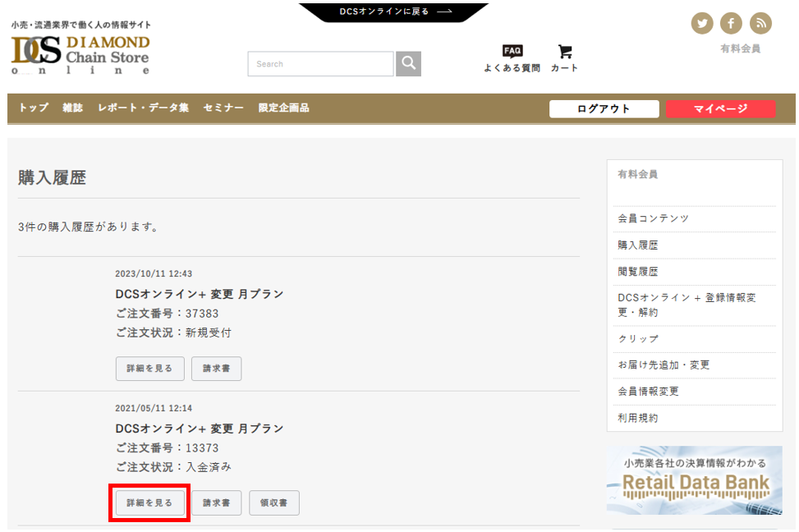Open 請求書 for order 37383
799x532 pixels.
point(216,369)
